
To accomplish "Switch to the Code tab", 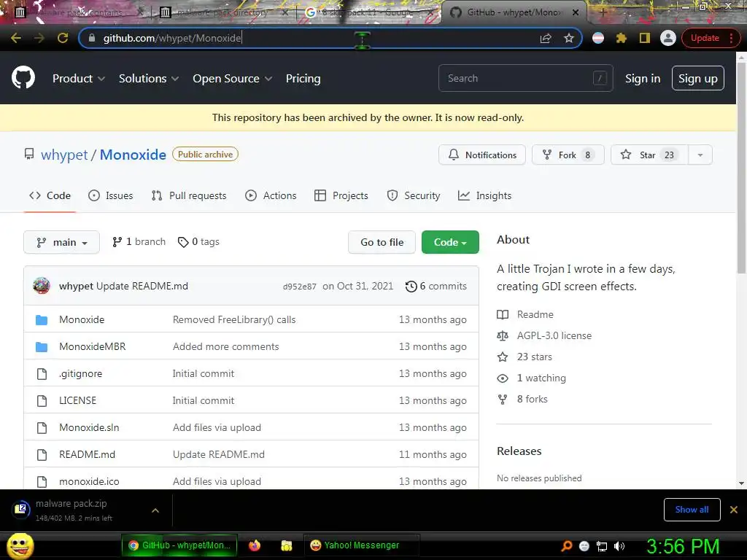I will click(x=50, y=195).
